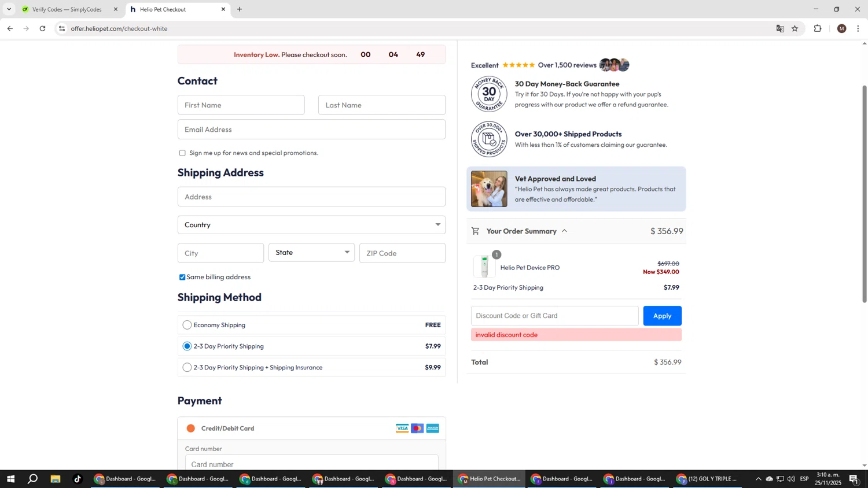
Task: Focus the Email Address field
Action: 311,130
